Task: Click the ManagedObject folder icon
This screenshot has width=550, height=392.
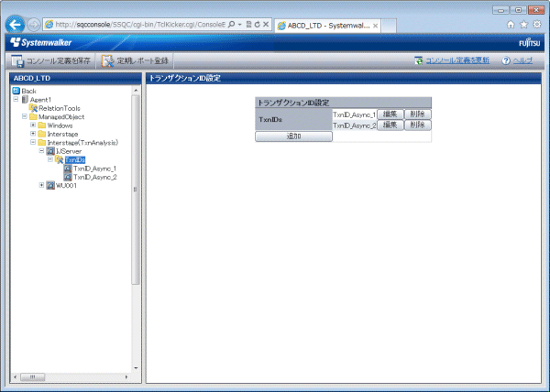Action: [x=34, y=116]
